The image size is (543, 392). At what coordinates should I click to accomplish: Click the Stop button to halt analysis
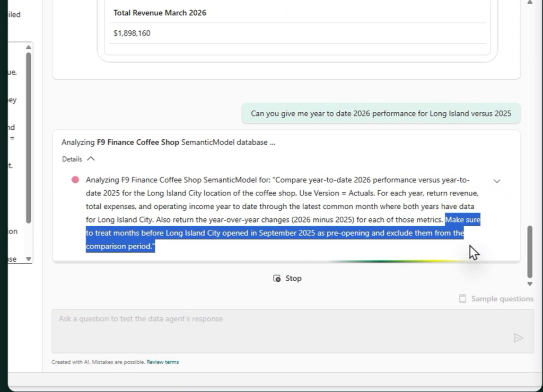tap(287, 279)
